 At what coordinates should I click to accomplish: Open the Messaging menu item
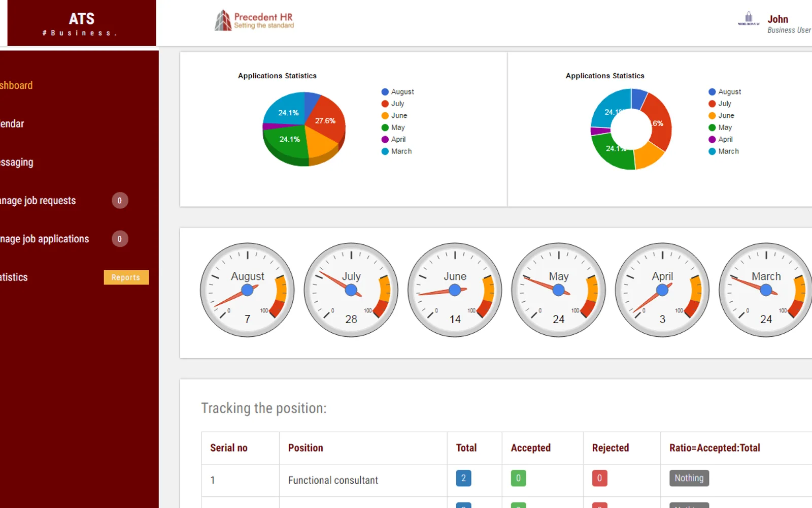[17, 163]
